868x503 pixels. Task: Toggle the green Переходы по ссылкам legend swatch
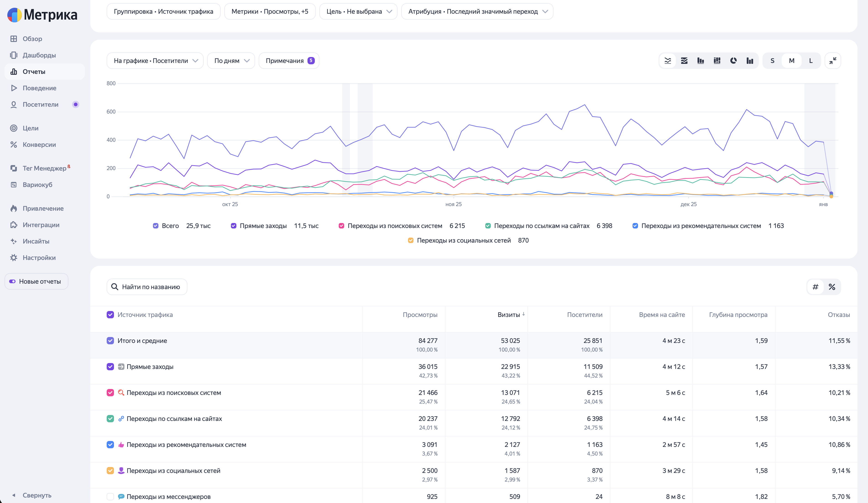488,226
